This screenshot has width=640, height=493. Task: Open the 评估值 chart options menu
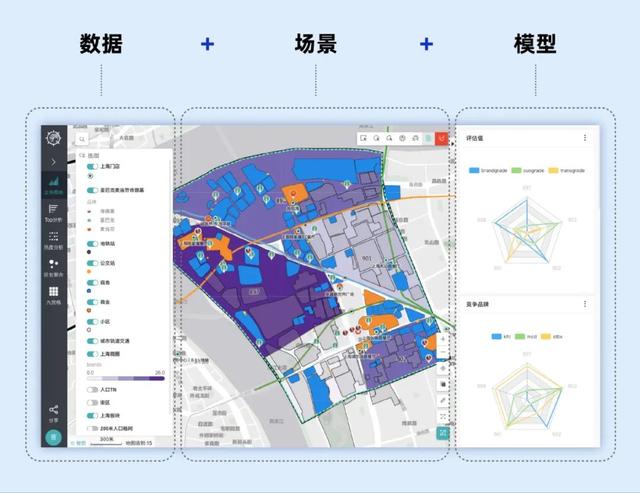[585, 138]
